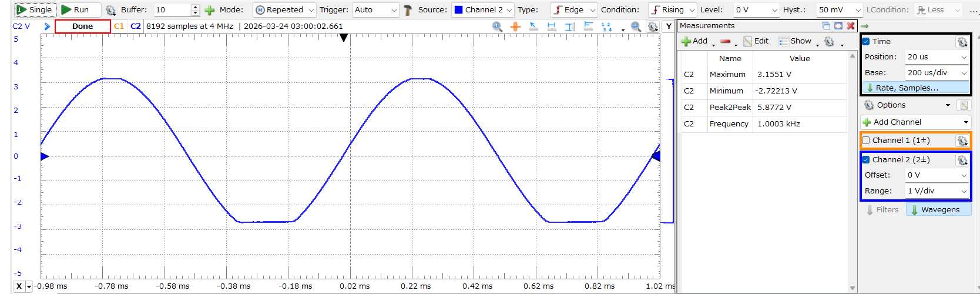
Task: Remove measurement with red minus icon
Action: 725,41
